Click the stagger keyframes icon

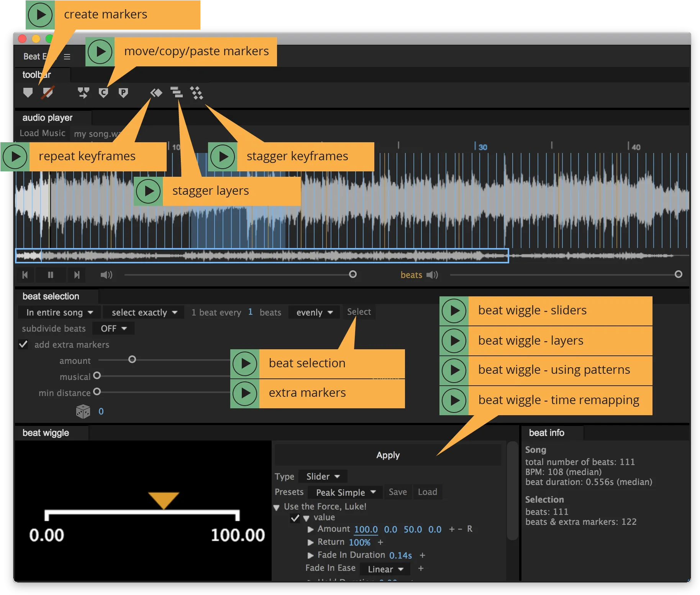[x=197, y=93]
